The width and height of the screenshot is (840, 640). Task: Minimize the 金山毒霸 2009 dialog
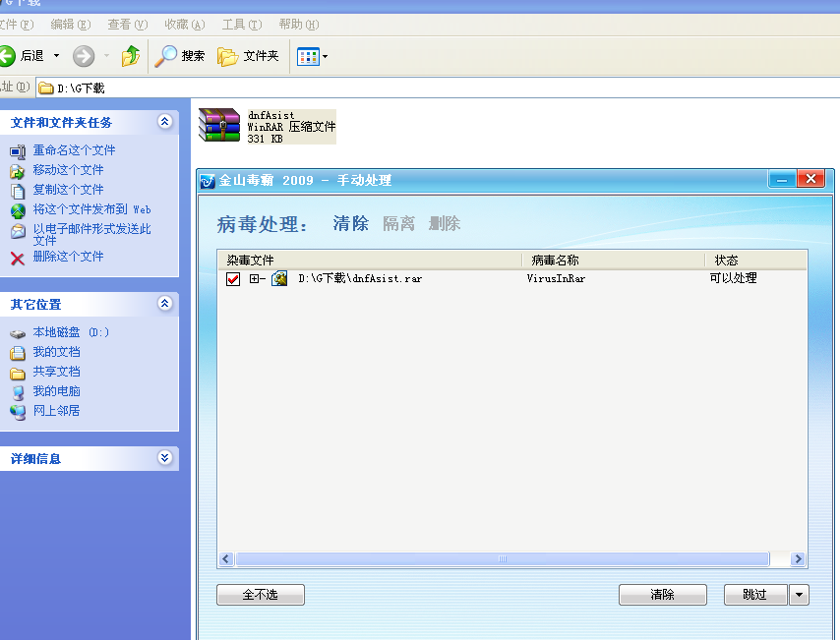click(782, 179)
